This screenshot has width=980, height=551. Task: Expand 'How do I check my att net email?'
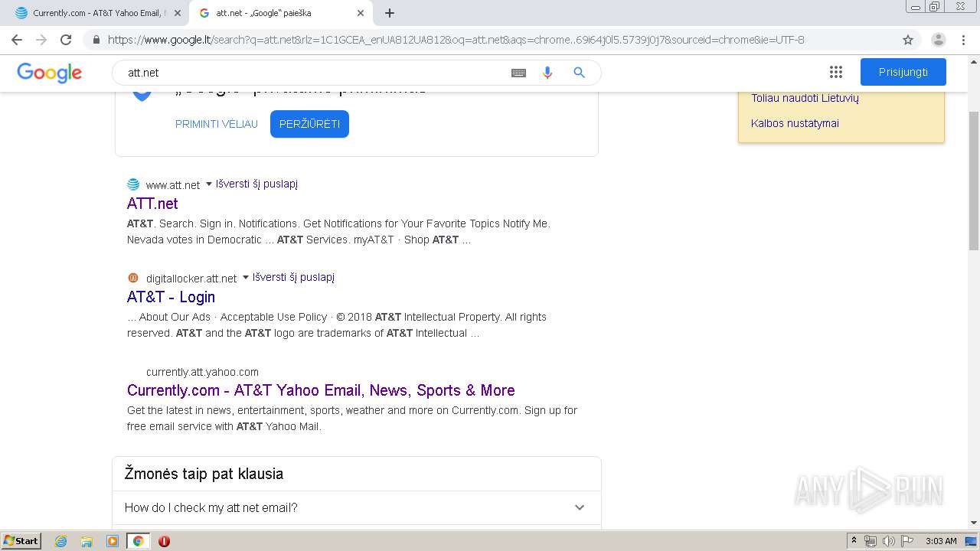[x=356, y=507]
